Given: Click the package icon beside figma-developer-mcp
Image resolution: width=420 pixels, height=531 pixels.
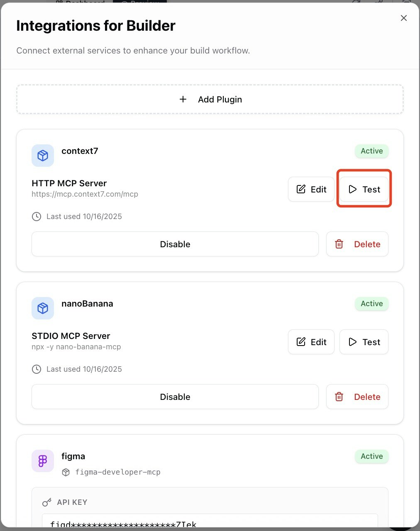Looking at the screenshot, I should tap(66, 472).
